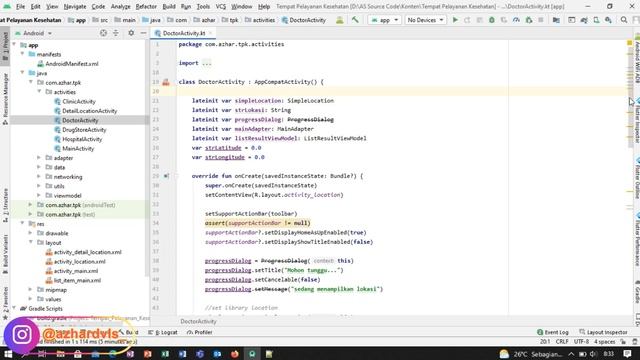Open Excel from the taskbar
This screenshot has width=640, height=360.
pyautogui.click(x=165, y=354)
